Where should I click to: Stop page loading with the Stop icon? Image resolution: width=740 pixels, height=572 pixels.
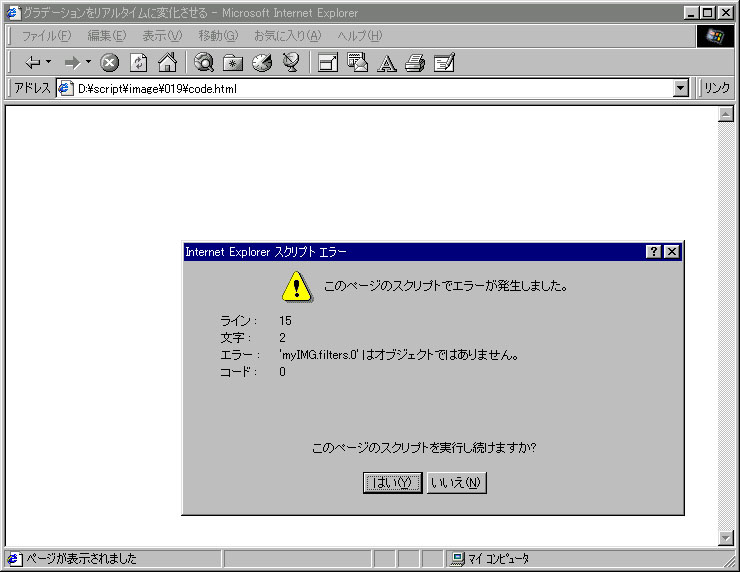pos(109,62)
